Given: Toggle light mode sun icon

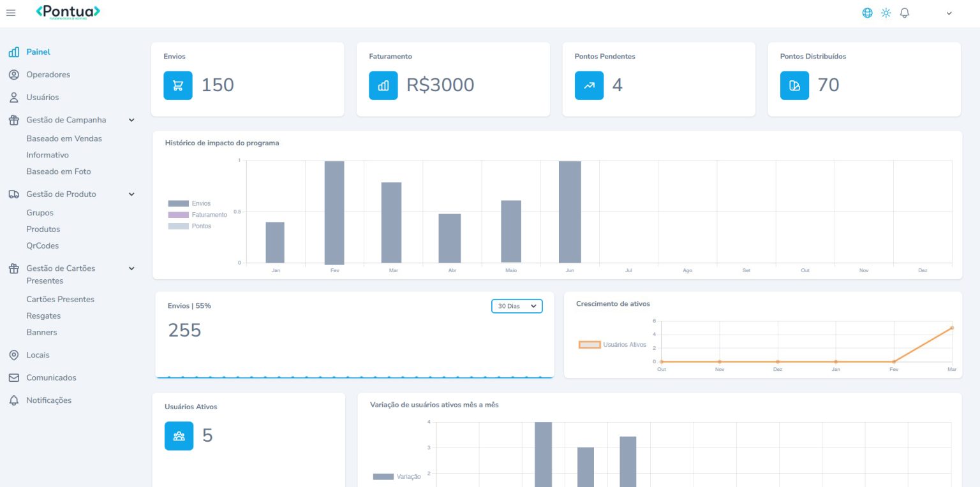Looking at the screenshot, I should coord(886,13).
